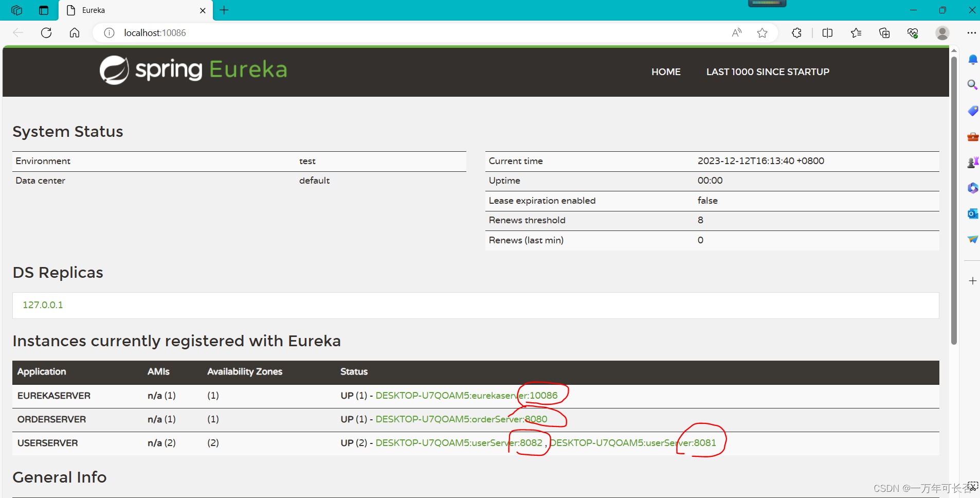980x498 pixels.
Task: Open sidebar Tools briefcase icon
Action: tap(972, 137)
